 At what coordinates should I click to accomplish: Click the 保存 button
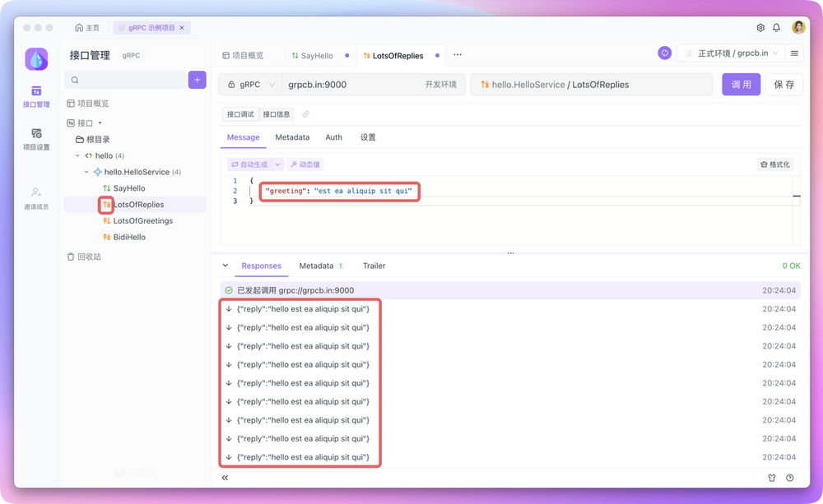point(784,84)
